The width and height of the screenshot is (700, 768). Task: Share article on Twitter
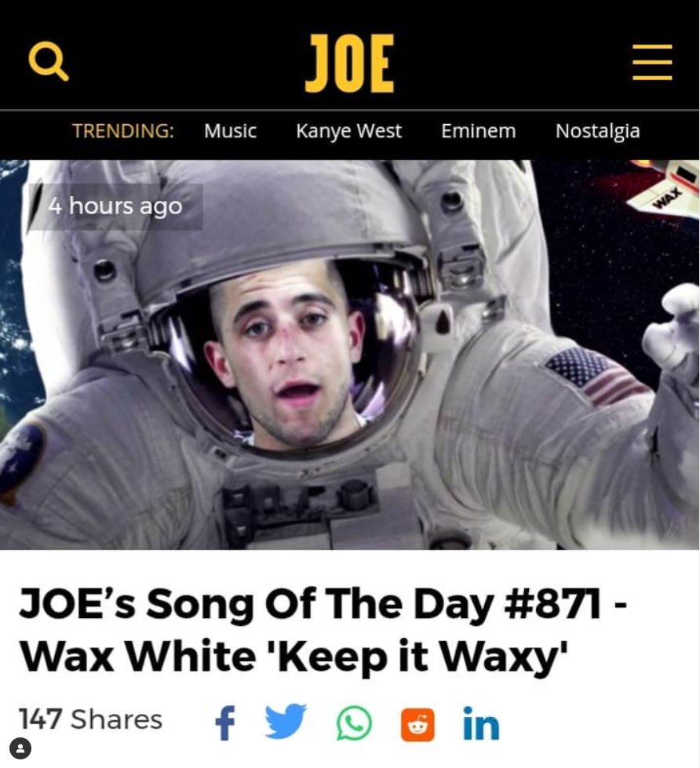pos(286,721)
